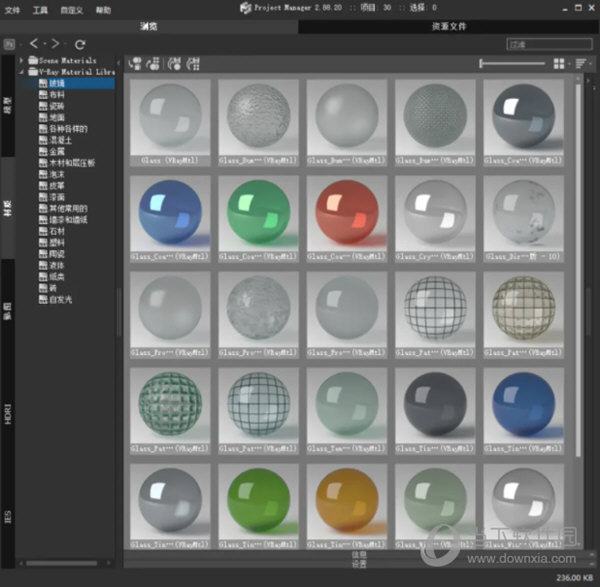Viewport: 600px width, 587px height.
Task: Click the panel icon left of the back arrow
Action: (x=9, y=44)
